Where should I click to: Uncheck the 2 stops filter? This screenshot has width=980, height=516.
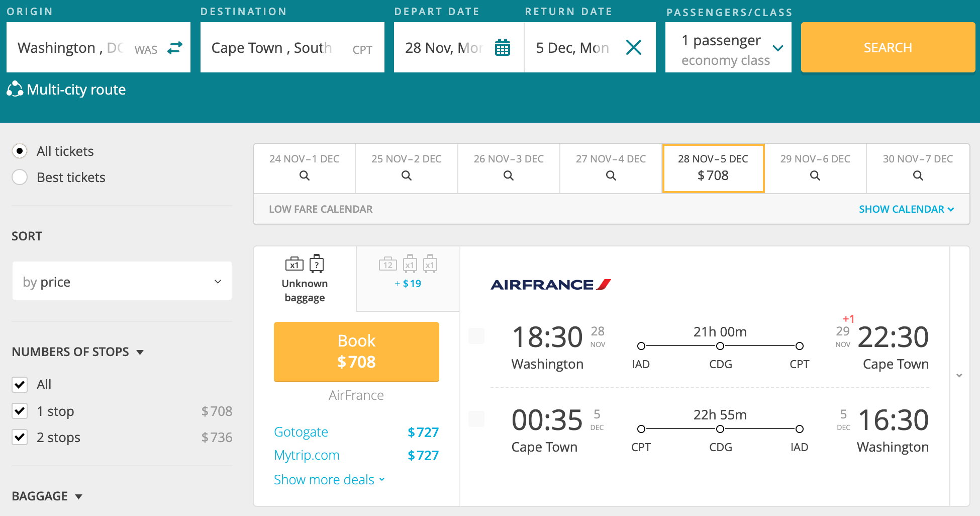(20, 437)
